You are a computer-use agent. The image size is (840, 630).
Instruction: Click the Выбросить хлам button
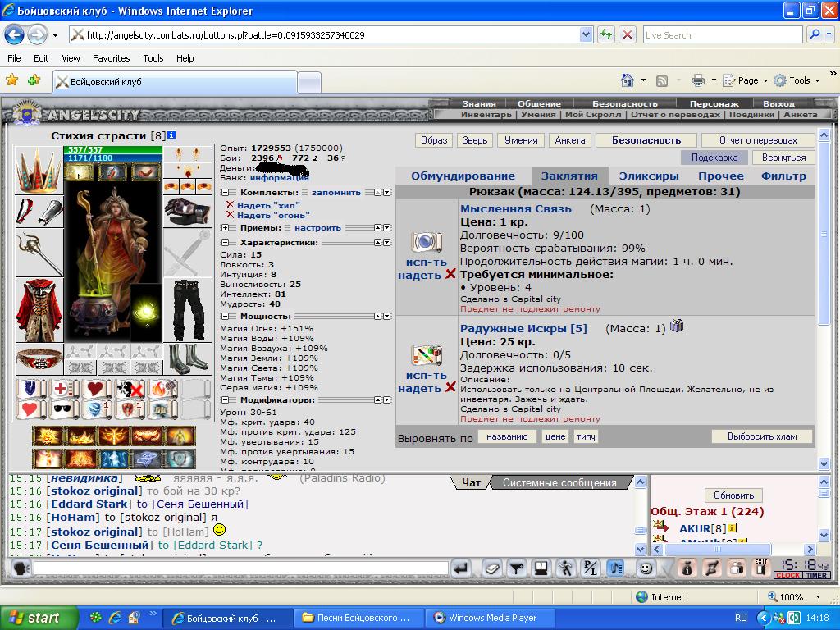click(x=762, y=436)
